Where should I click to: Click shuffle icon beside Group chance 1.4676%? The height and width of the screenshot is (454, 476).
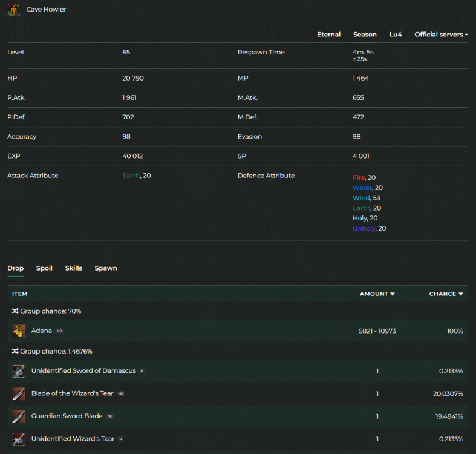(15, 351)
